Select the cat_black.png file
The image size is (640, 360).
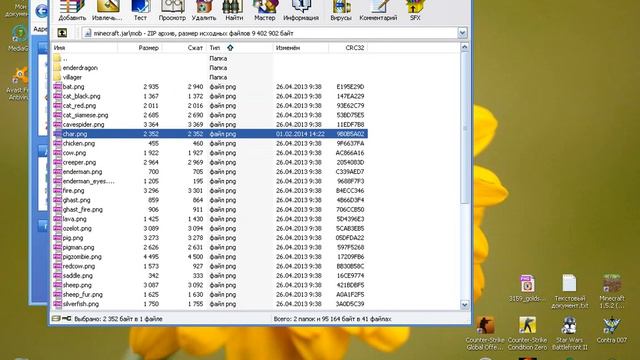(210, 96)
